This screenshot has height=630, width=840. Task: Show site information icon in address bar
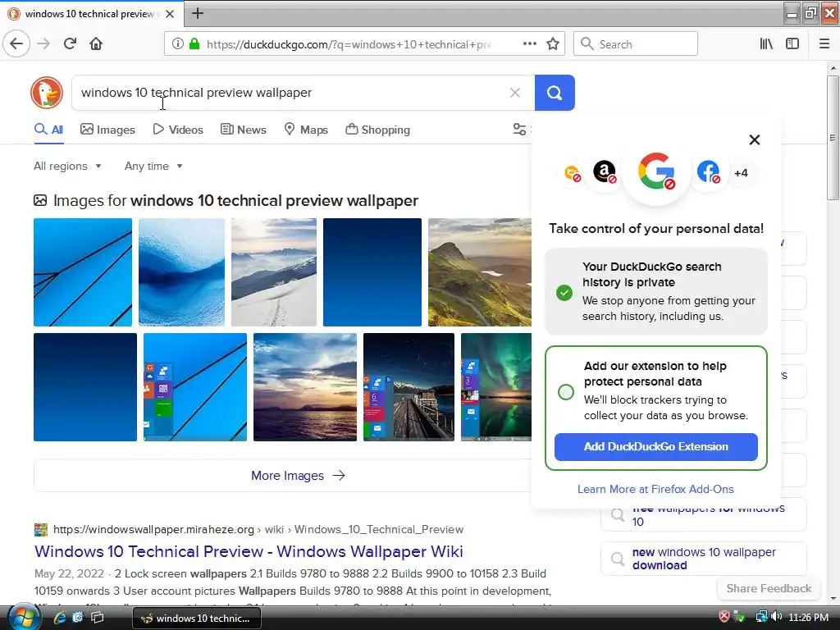(178, 44)
